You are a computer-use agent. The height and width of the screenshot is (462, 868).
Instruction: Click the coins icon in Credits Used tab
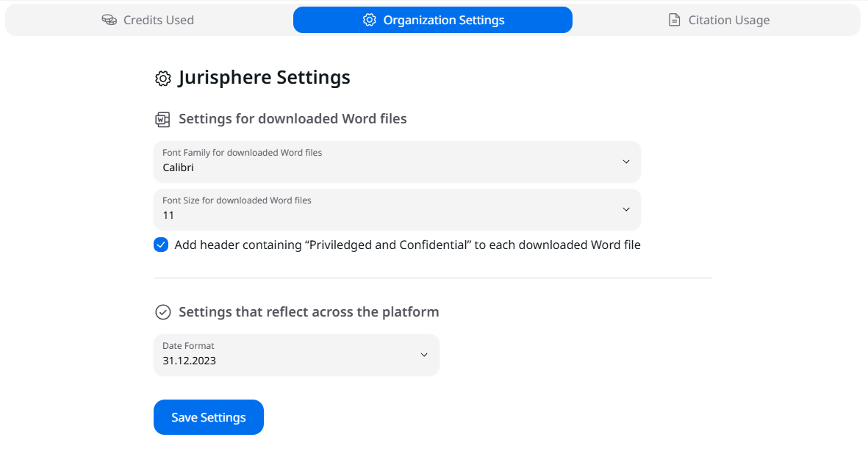point(110,20)
